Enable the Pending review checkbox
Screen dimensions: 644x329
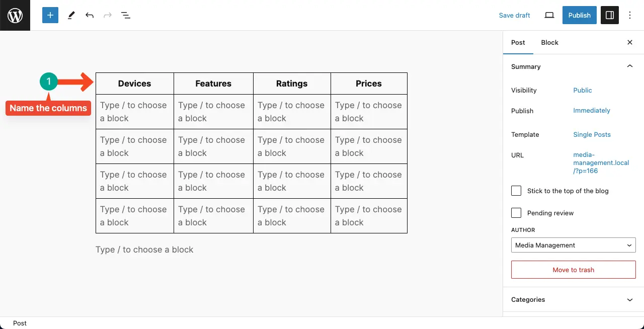click(516, 213)
